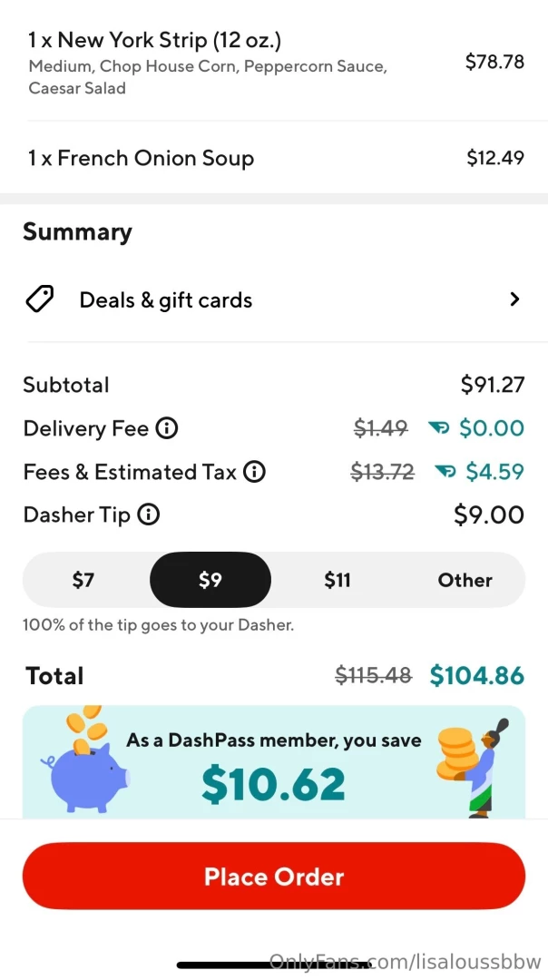The image size is (548, 980).
Task: Choose the $11 tip amount
Action: coord(338,580)
